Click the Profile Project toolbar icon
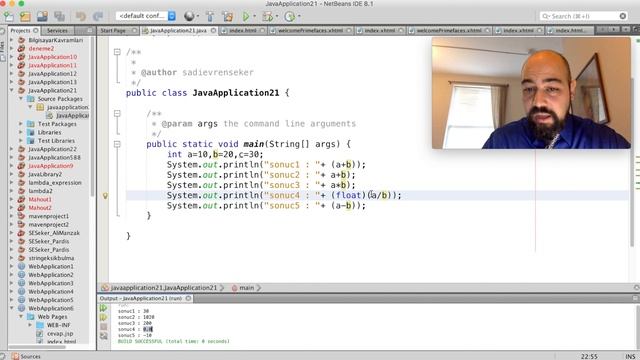The width and height of the screenshot is (640, 360). click(289, 16)
